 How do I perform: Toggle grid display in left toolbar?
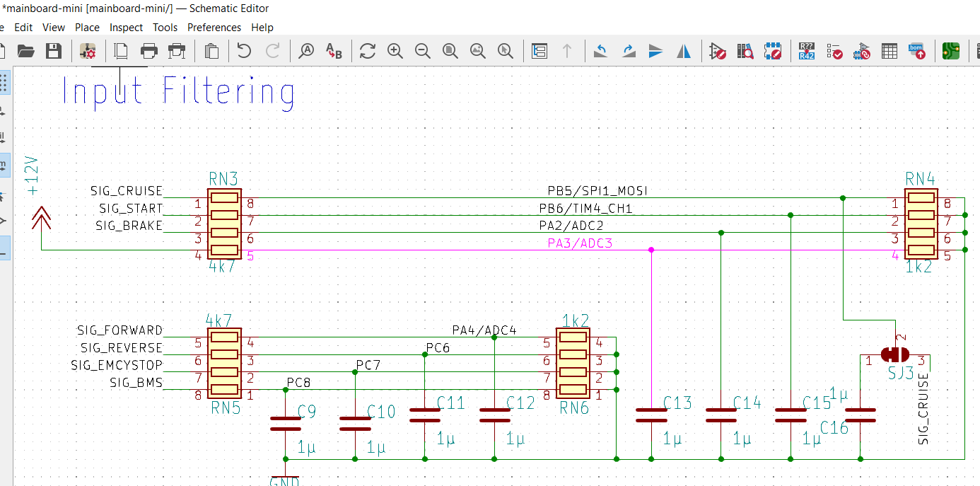pyautogui.click(x=4, y=83)
